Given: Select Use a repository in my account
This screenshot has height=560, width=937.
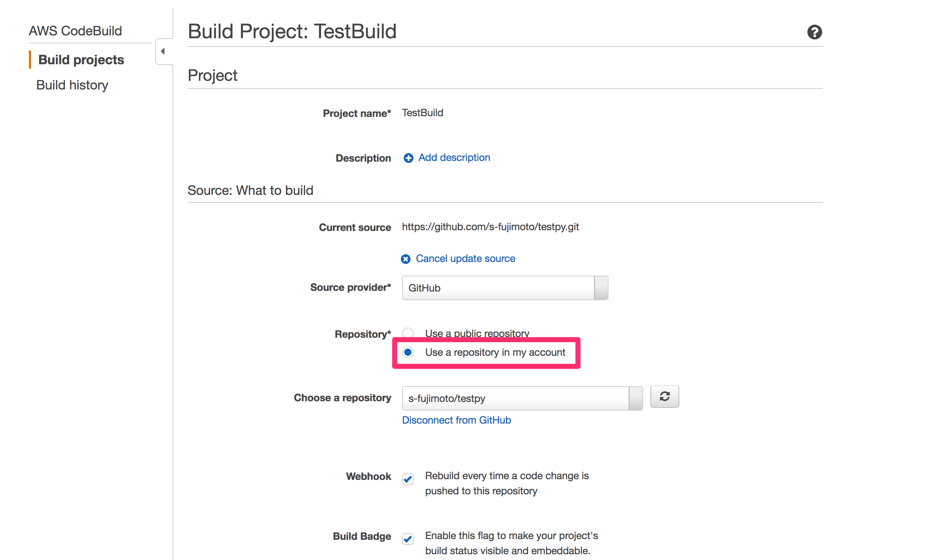Looking at the screenshot, I should click(x=408, y=352).
